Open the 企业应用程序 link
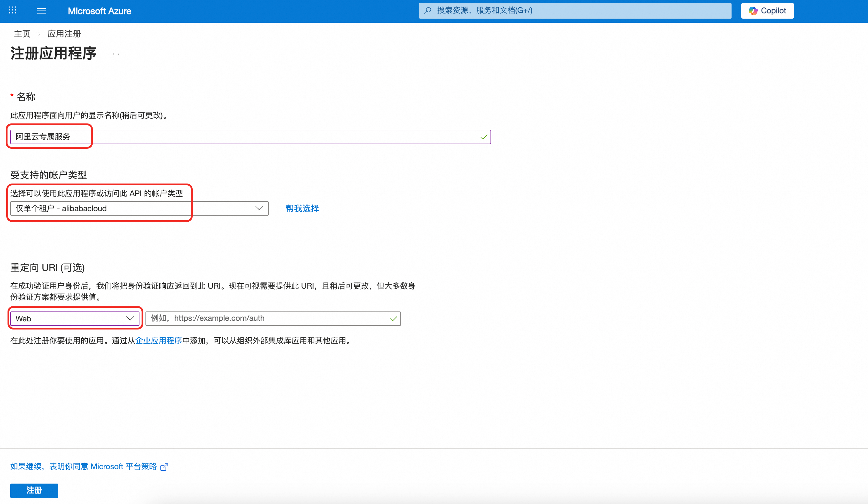 [158, 341]
